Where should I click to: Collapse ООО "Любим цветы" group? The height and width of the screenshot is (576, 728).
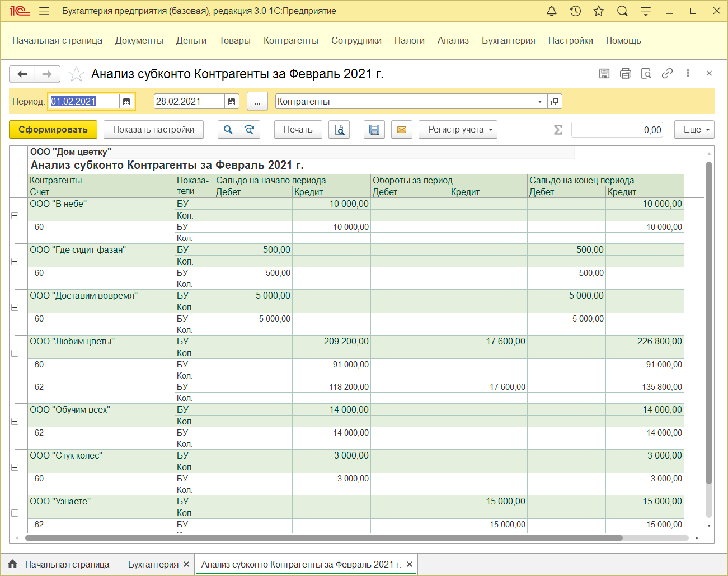(15, 353)
